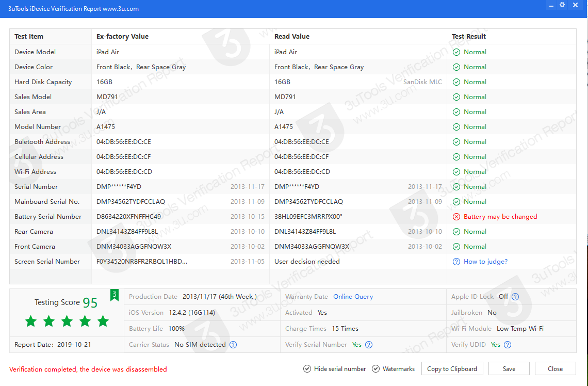Viewport: 588px width, 386px height.
Task: Open the Online Query warranty link
Action: tap(353, 297)
